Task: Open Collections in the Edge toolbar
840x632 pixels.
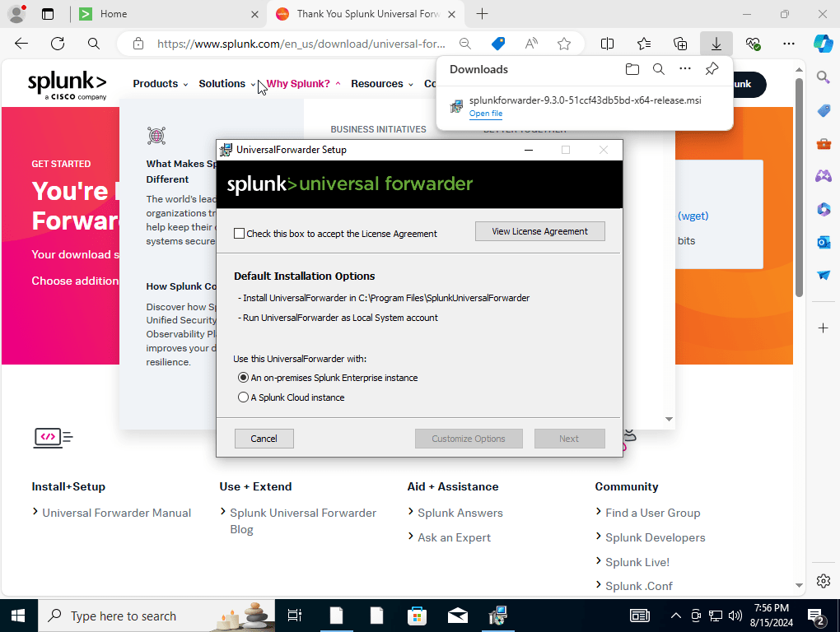Action: tap(679, 44)
